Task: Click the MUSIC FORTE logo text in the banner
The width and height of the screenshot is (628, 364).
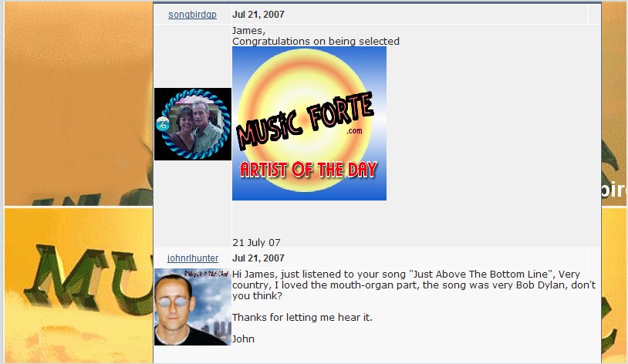Action: point(306,120)
